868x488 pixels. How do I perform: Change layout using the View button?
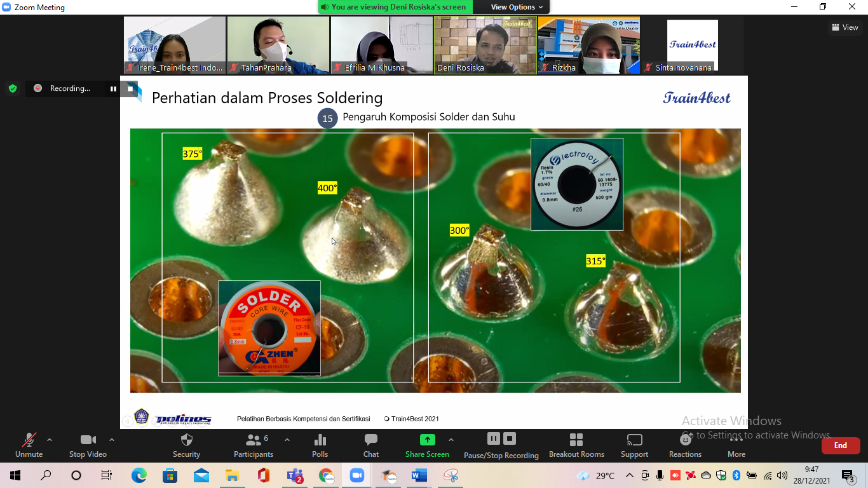tap(845, 27)
